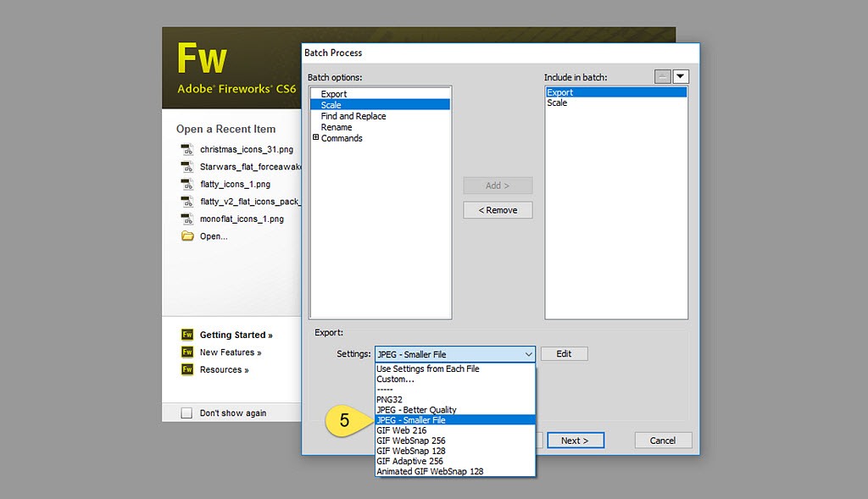Open recent file christmas_icons_31.png
The image size is (868, 499).
247,149
